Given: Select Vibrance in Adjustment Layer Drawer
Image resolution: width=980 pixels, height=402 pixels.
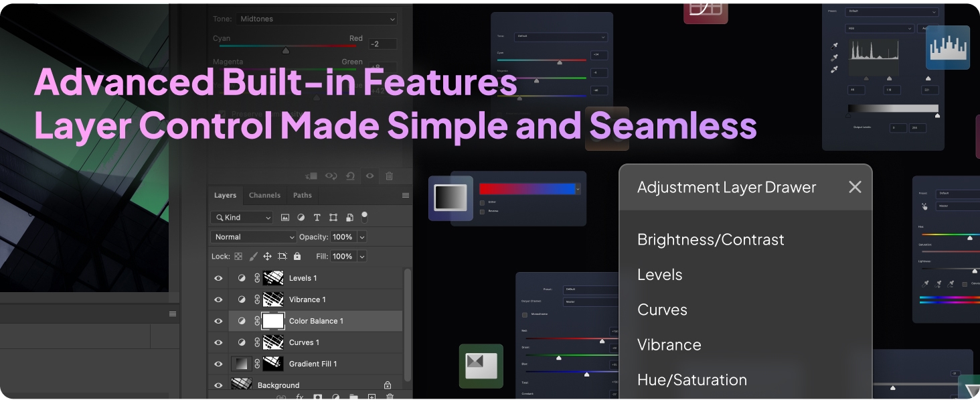Looking at the screenshot, I should pyautogui.click(x=669, y=345).
